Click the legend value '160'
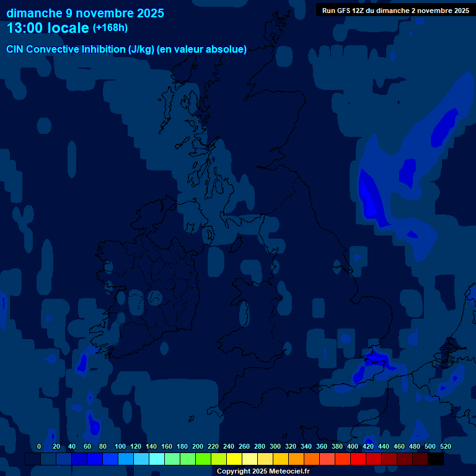This screenshot has width=476, height=476. (166, 446)
